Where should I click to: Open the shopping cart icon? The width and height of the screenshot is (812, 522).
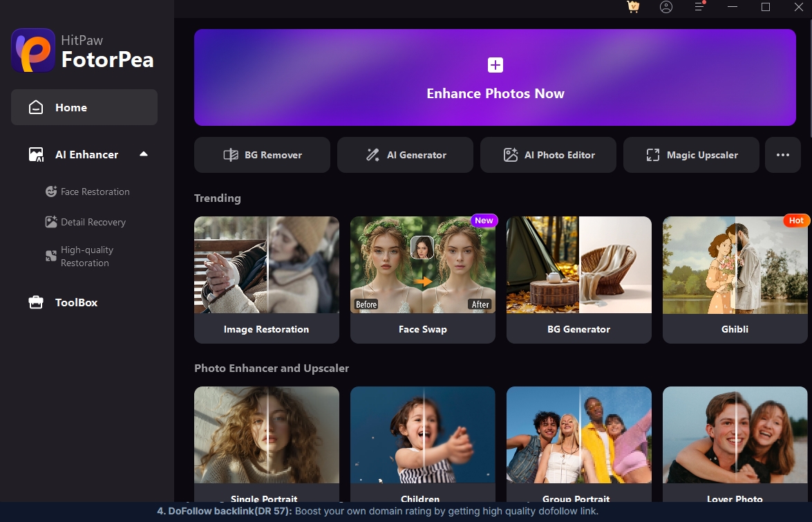coord(633,7)
